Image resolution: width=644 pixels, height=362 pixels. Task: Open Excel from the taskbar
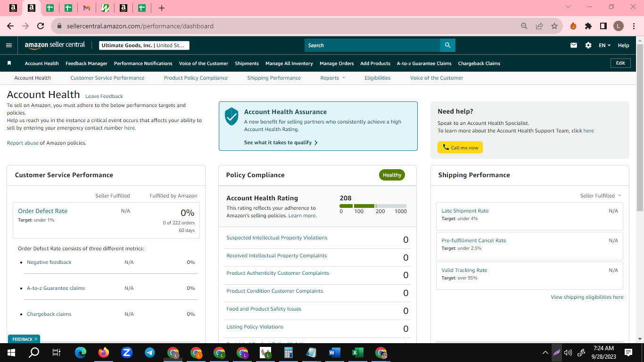coord(358,352)
